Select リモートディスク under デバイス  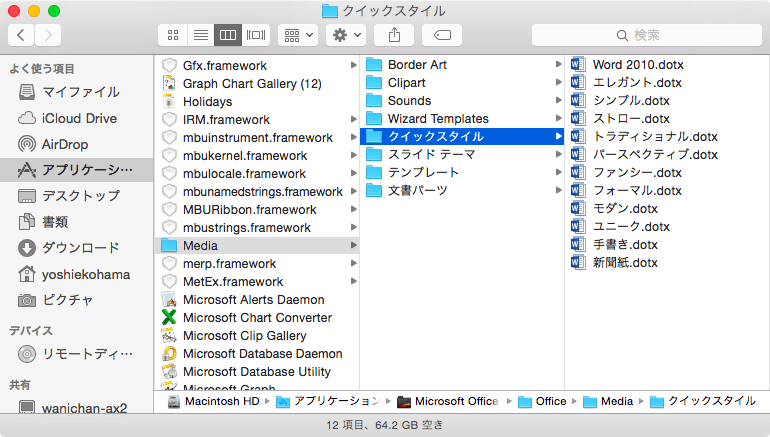click(x=77, y=354)
